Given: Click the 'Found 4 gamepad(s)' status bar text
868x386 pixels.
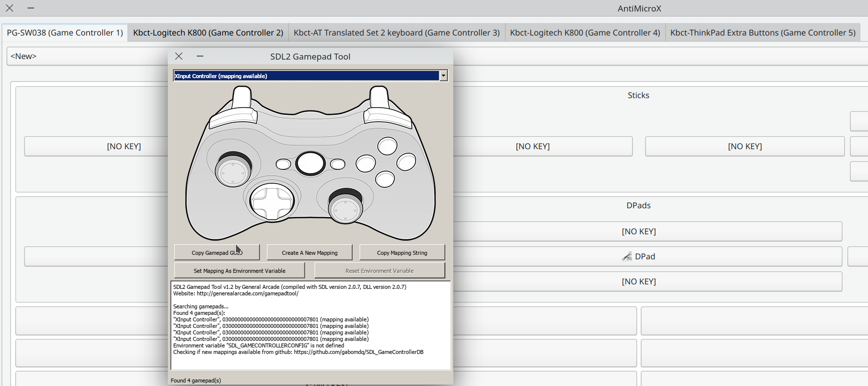Looking at the screenshot, I should point(196,380).
